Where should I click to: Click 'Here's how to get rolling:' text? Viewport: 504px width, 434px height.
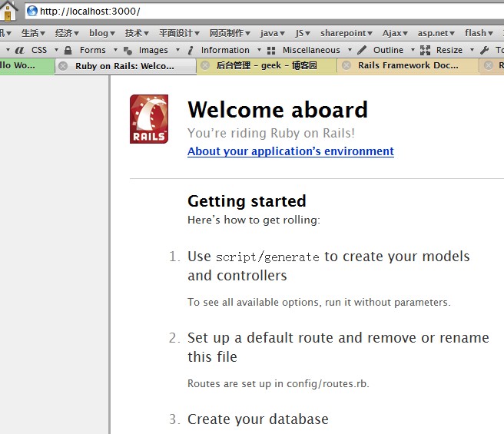(254, 220)
